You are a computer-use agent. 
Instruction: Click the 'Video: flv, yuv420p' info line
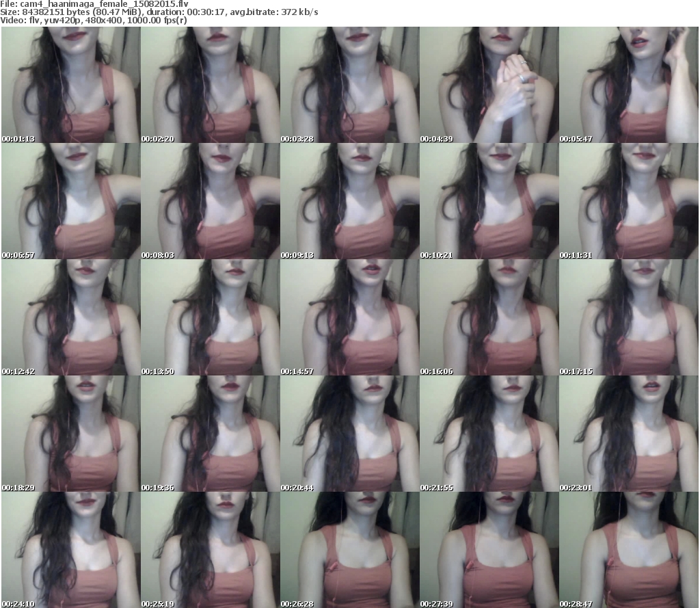tap(93, 20)
